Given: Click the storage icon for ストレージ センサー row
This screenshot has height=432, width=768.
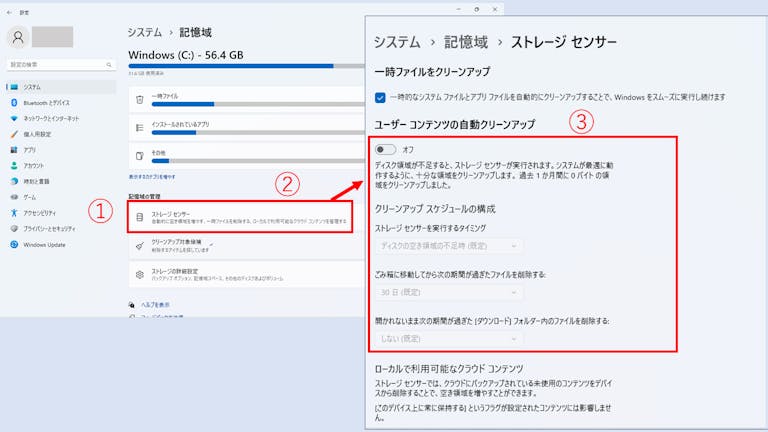Looking at the screenshot, I should (140, 217).
